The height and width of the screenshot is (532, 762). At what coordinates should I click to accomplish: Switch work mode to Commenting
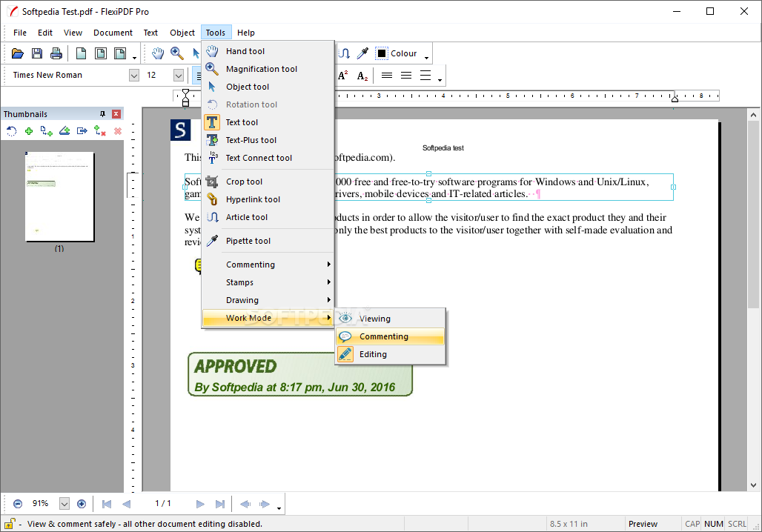tap(390, 336)
